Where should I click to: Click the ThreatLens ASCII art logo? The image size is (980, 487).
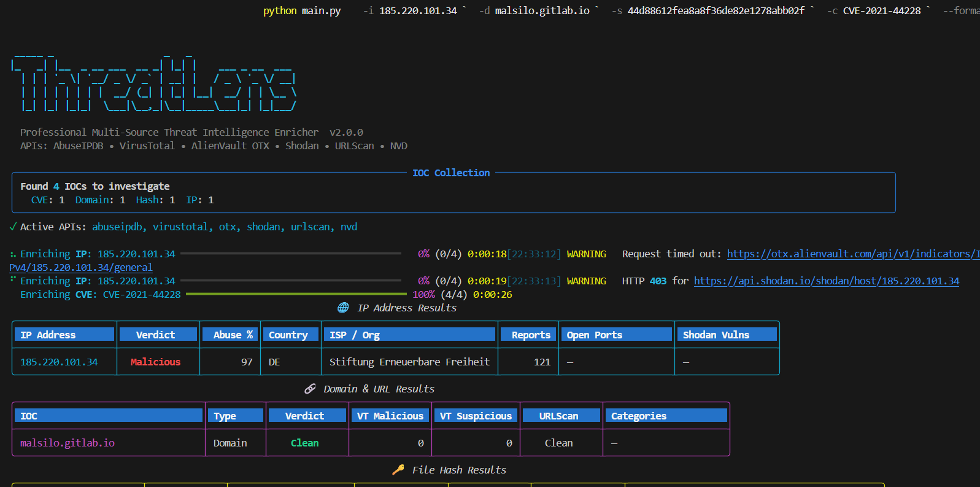pos(154,82)
